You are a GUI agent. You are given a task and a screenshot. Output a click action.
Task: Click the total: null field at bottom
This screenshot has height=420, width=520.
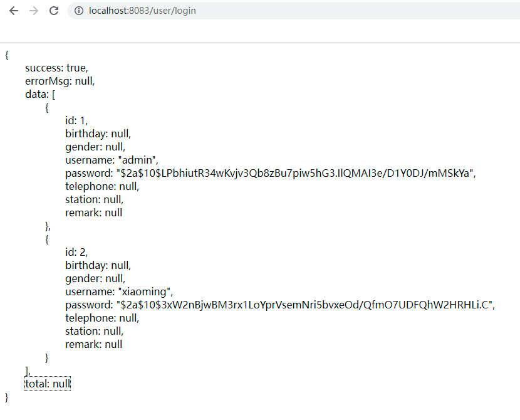tap(47, 384)
